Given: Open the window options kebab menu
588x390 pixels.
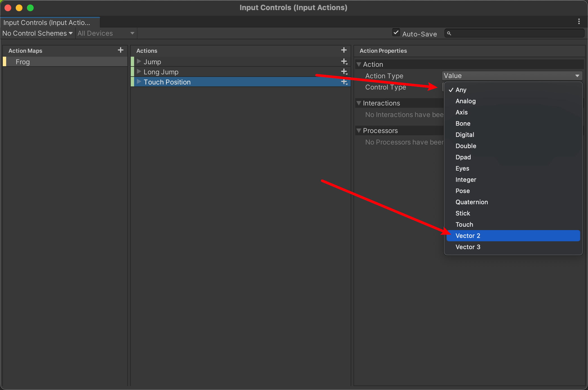Looking at the screenshot, I should [579, 22].
